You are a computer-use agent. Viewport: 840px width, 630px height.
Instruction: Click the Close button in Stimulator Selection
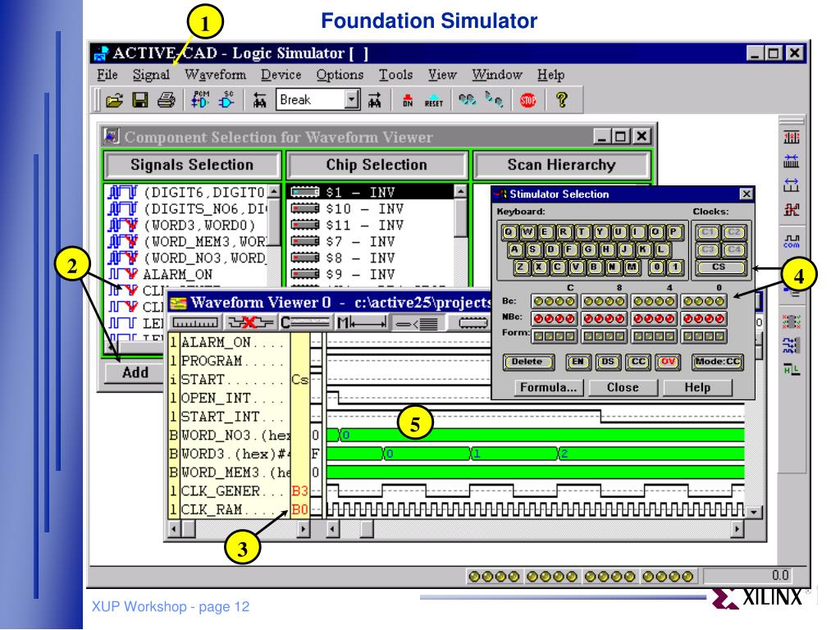(x=623, y=387)
